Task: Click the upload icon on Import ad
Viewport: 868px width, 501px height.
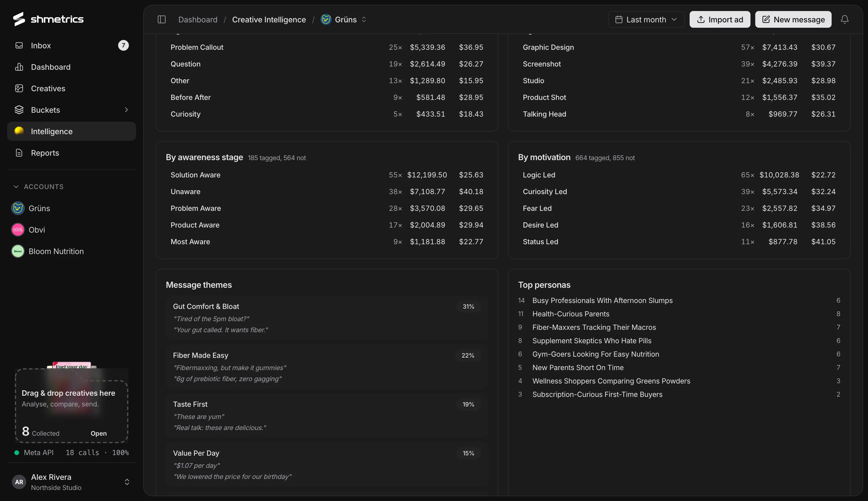Action: (x=701, y=20)
